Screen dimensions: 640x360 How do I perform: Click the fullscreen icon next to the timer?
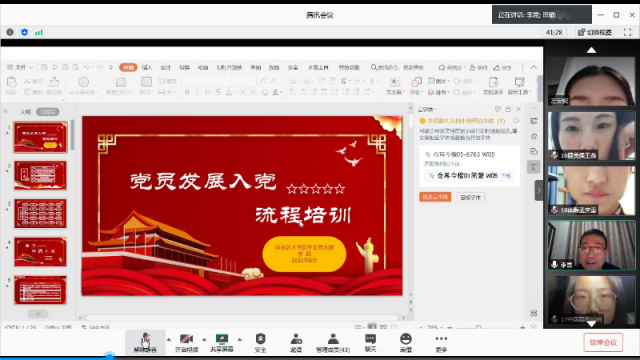(x=627, y=32)
